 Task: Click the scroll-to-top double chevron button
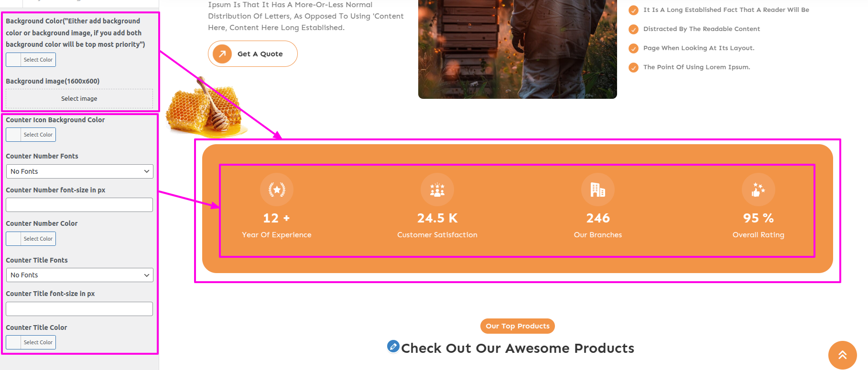[x=842, y=355]
